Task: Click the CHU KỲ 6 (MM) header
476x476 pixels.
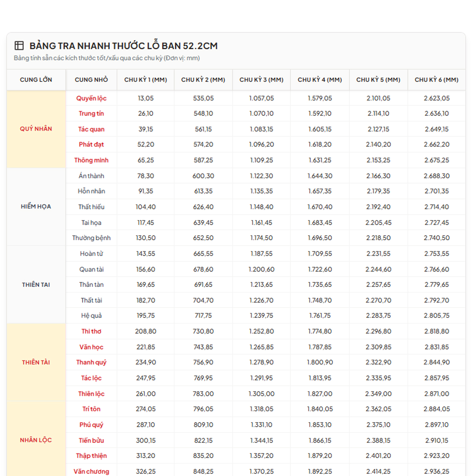Action: click(x=436, y=80)
